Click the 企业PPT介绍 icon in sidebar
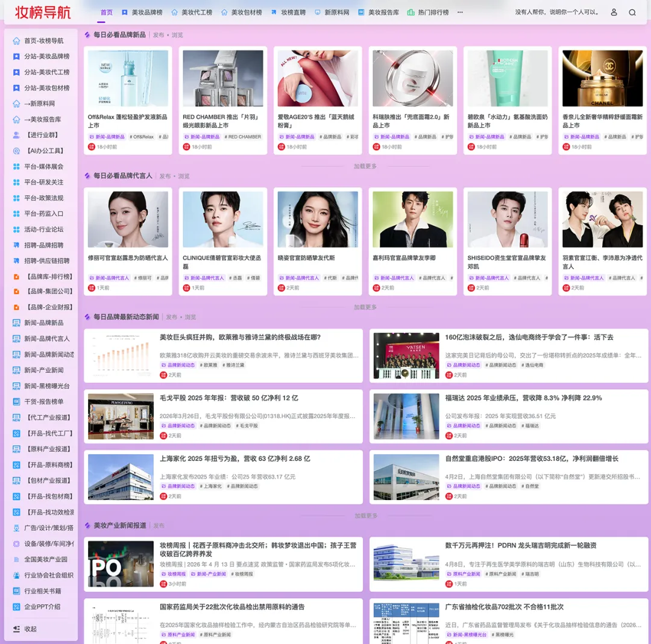This screenshot has width=651, height=644. pyautogui.click(x=16, y=607)
